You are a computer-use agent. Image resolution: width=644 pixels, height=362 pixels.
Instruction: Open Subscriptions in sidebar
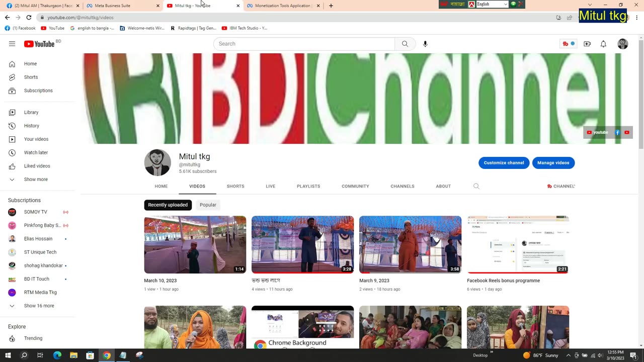pyautogui.click(x=37, y=90)
